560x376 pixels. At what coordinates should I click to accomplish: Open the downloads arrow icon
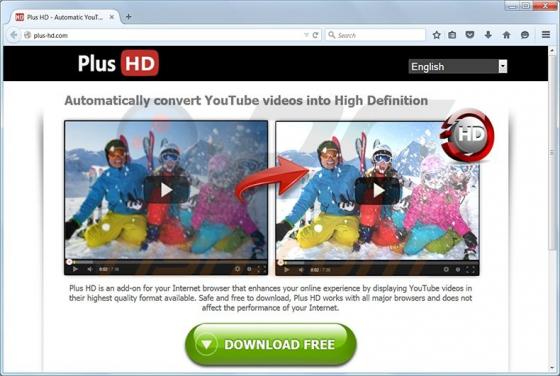tap(488, 35)
